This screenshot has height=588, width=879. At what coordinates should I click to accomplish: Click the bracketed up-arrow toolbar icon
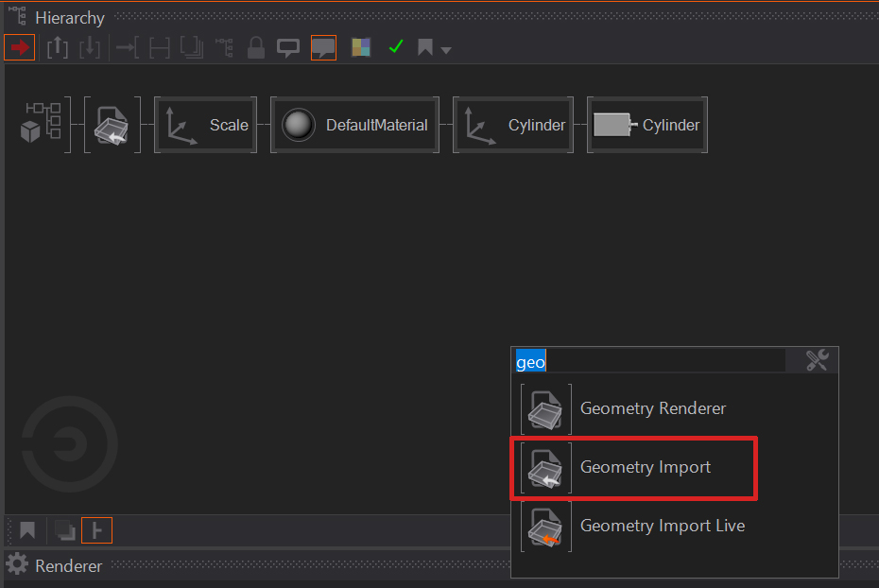point(58,47)
